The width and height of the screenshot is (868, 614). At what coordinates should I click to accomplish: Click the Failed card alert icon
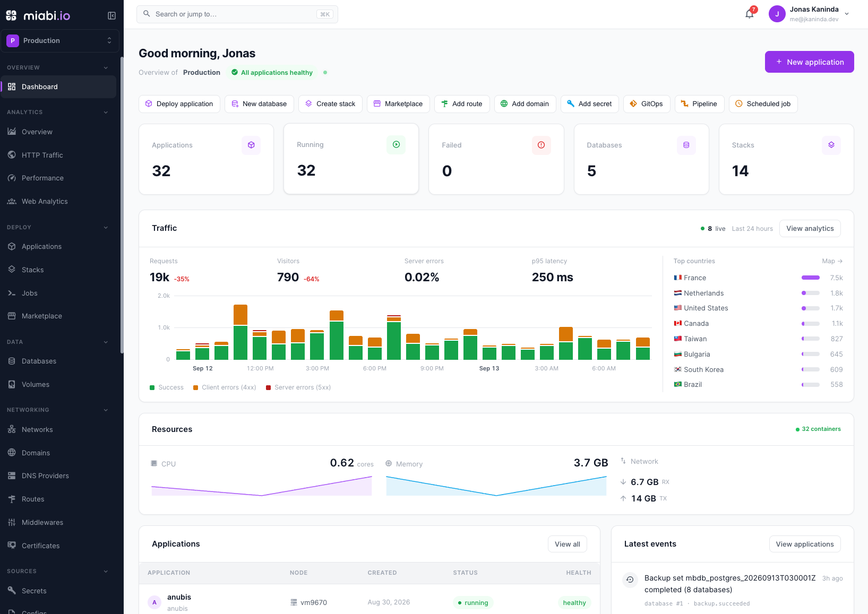542,145
